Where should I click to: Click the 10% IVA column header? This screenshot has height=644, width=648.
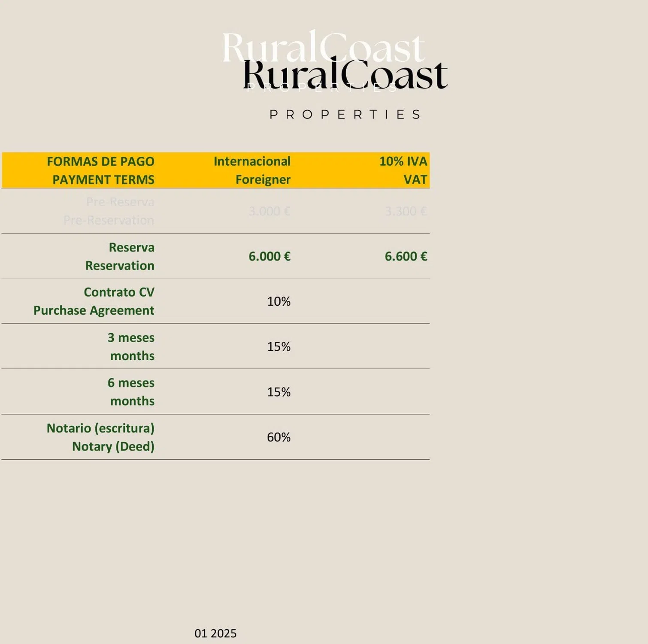pyautogui.click(x=403, y=161)
